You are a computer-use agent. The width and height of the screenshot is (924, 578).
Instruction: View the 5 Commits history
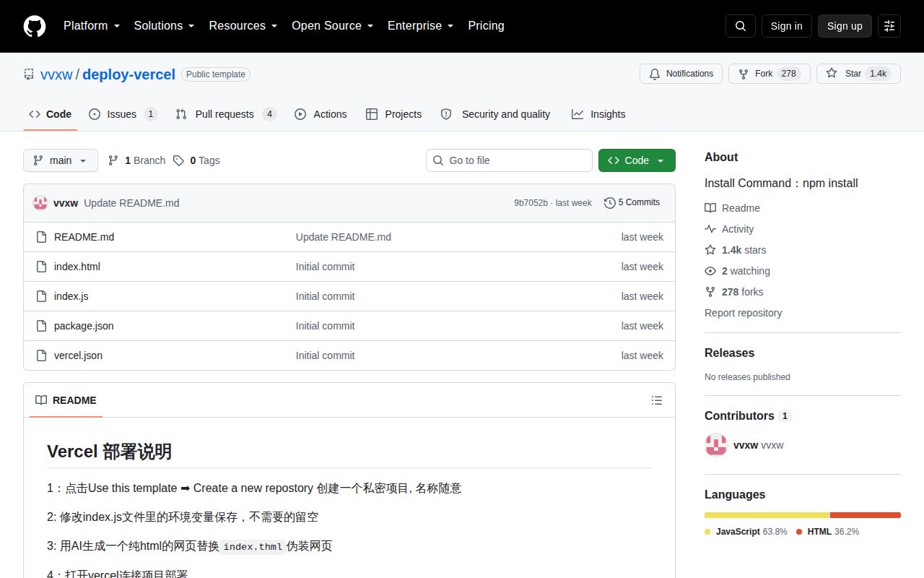(x=632, y=202)
